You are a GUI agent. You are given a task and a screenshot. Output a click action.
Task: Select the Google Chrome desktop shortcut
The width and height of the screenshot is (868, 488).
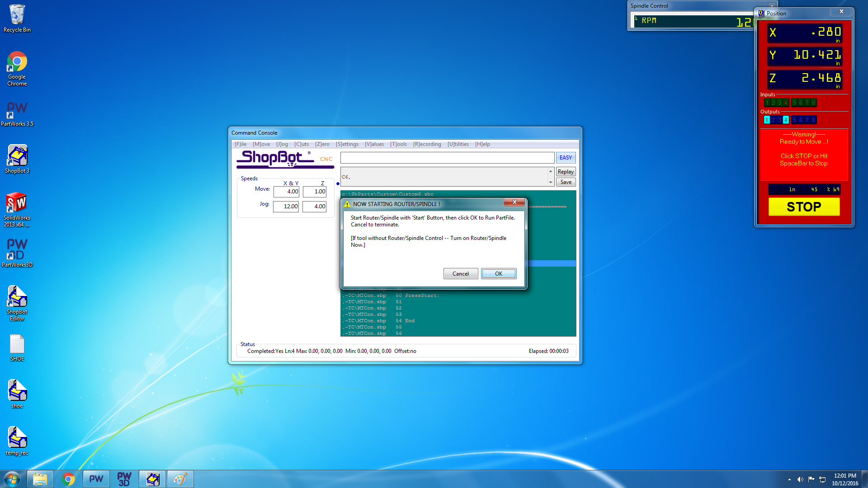pyautogui.click(x=17, y=69)
